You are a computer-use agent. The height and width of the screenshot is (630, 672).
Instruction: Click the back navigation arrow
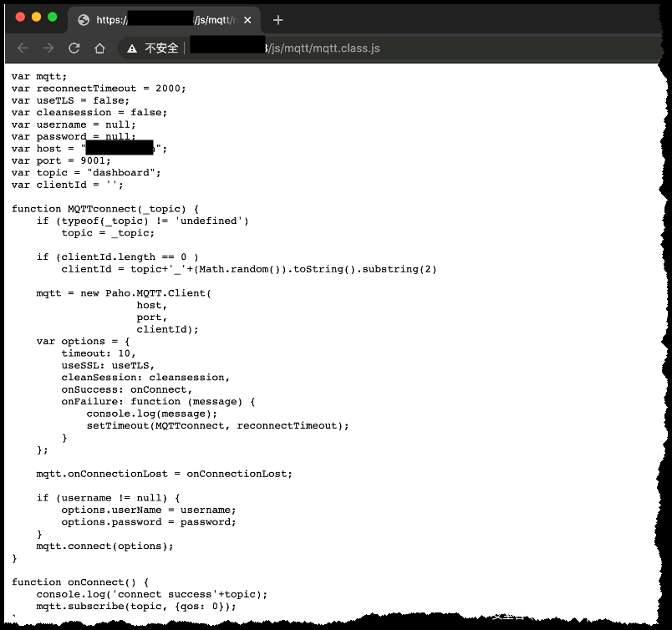(23, 48)
